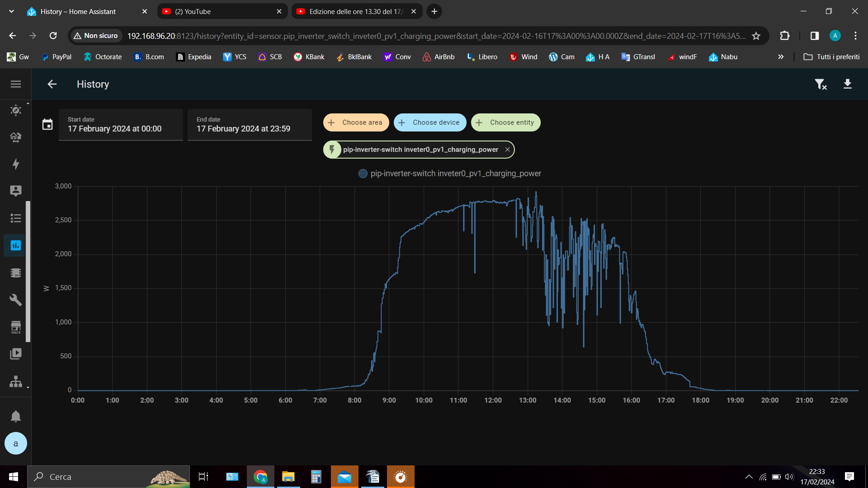Screen dimensions: 868x488
Task: Click the Choose entity button
Action: (x=506, y=122)
